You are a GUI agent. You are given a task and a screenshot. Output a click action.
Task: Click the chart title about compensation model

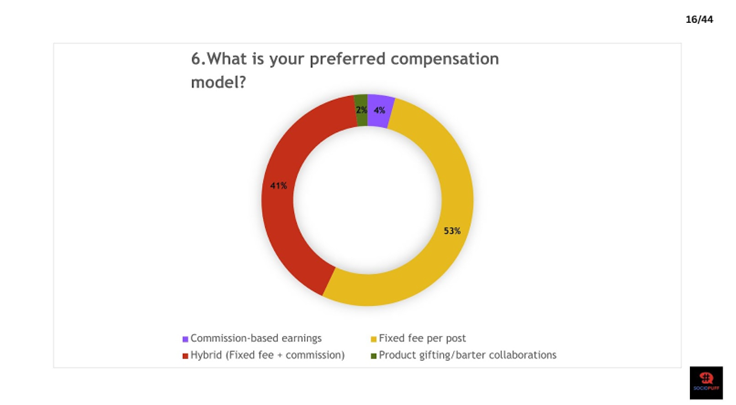point(345,70)
